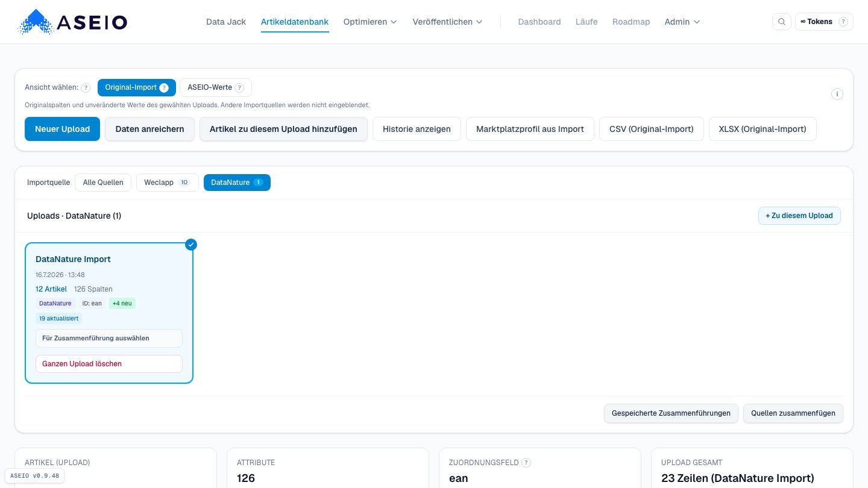Click help icon beside ZUORDNUNGSFELD

[x=526, y=463]
